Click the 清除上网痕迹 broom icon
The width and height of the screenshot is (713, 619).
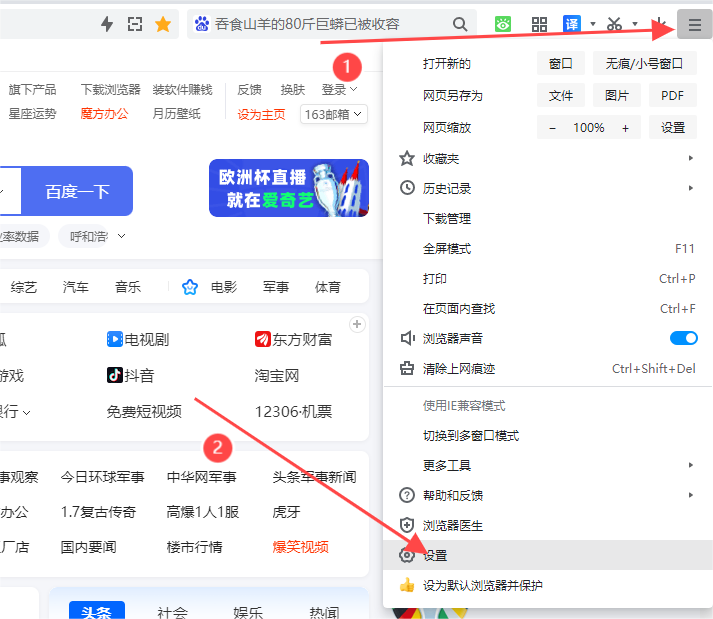407,368
